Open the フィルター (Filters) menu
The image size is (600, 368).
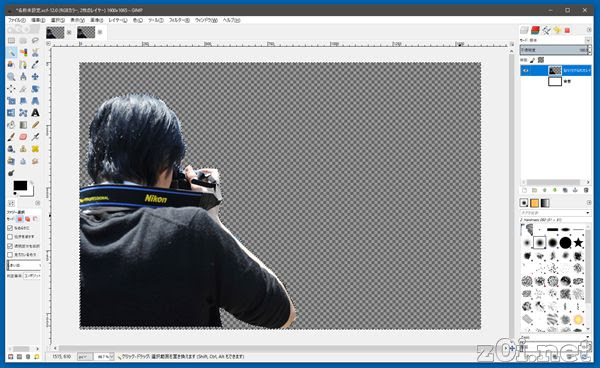click(x=179, y=20)
